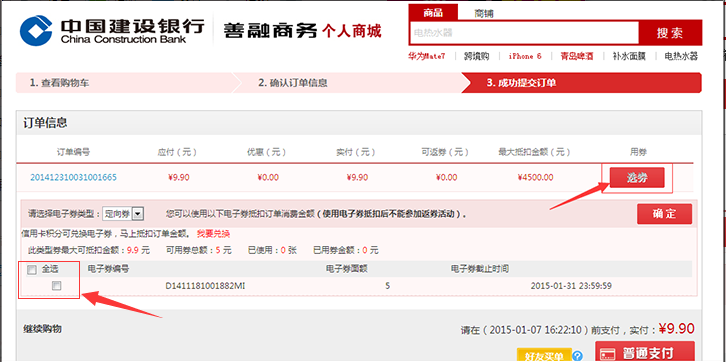Screen dimensions: 726x362
Task: Click coupon expiry 2015-01-31 23:59:59
Action: pyautogui.click(x=571, y=286)
